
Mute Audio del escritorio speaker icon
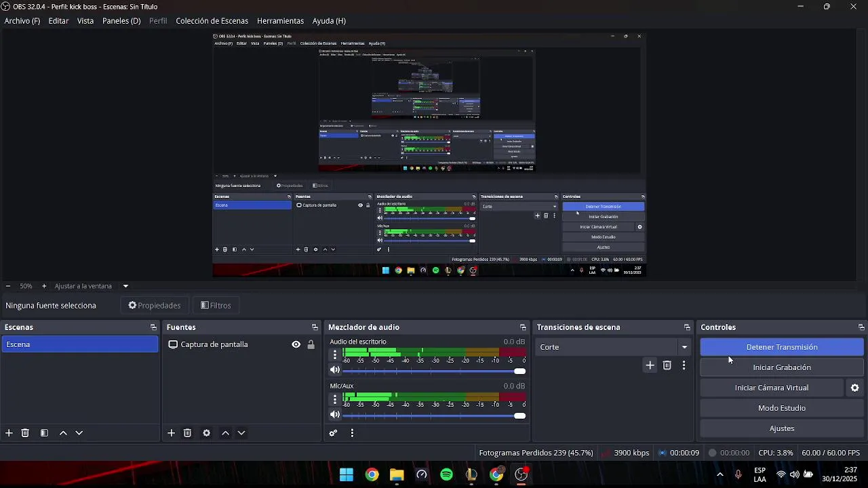tap(334, 370)
